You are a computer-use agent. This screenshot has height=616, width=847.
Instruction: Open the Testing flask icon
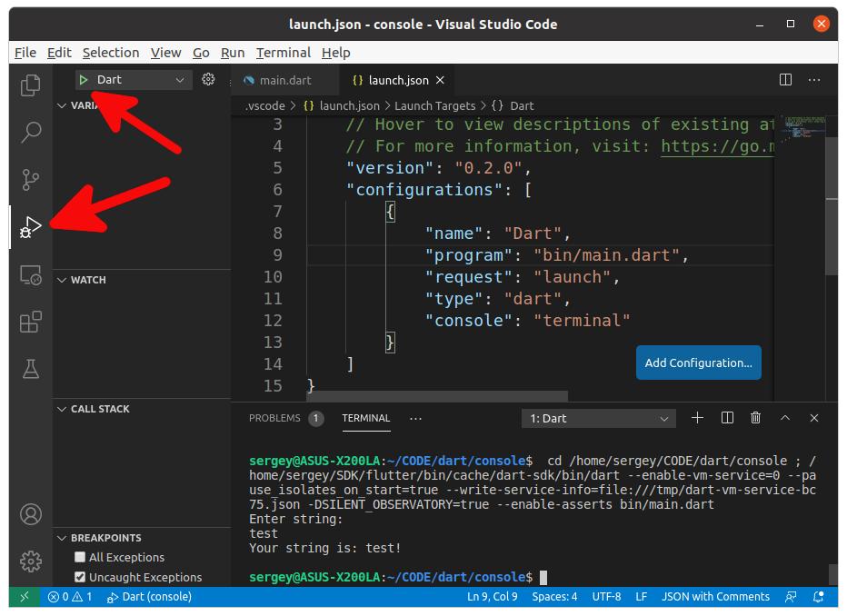click(x=31, y=369)
